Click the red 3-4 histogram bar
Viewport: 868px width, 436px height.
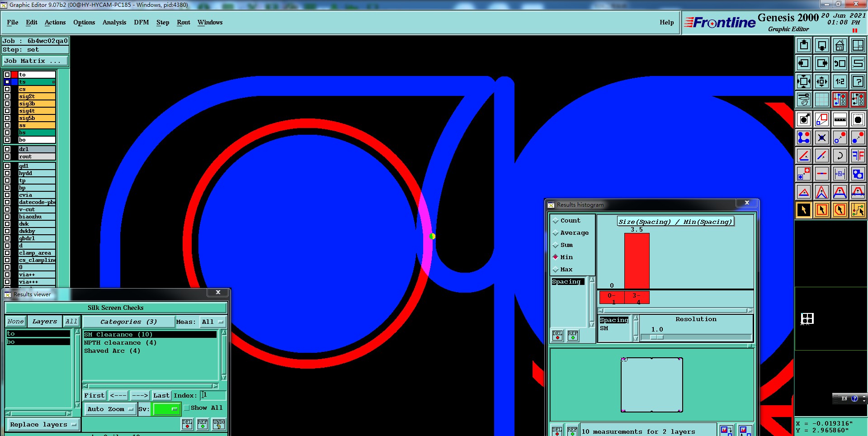tap(637, 261)
